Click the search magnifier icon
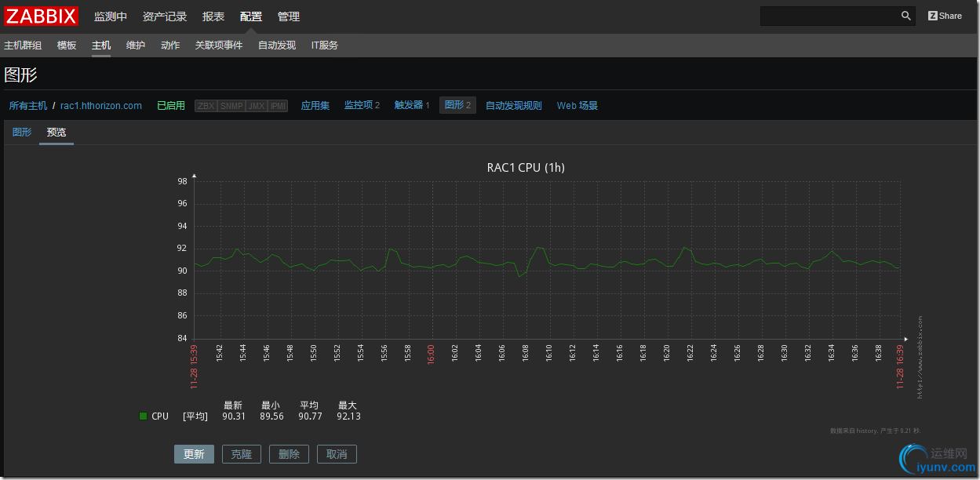This screenshot has width=980, height=480. tap(906, 16)
